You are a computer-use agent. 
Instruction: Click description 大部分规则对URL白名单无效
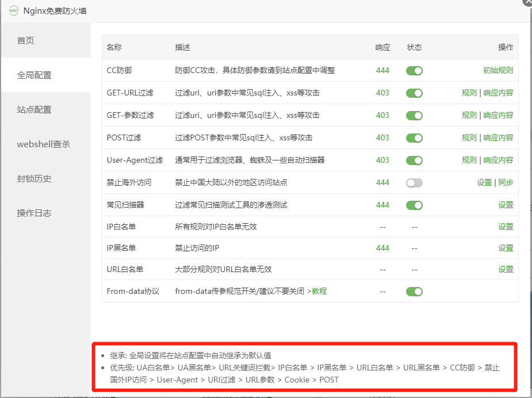(x=223, y=269)
